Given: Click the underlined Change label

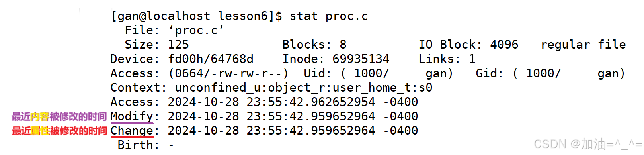Looking at the screenshot, I should click(132, 131).
